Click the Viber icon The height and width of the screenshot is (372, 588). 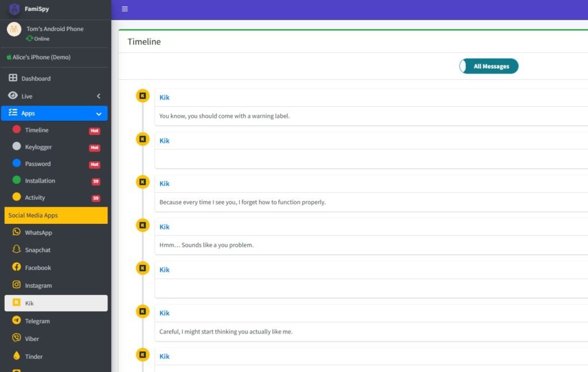pos(17,338)
